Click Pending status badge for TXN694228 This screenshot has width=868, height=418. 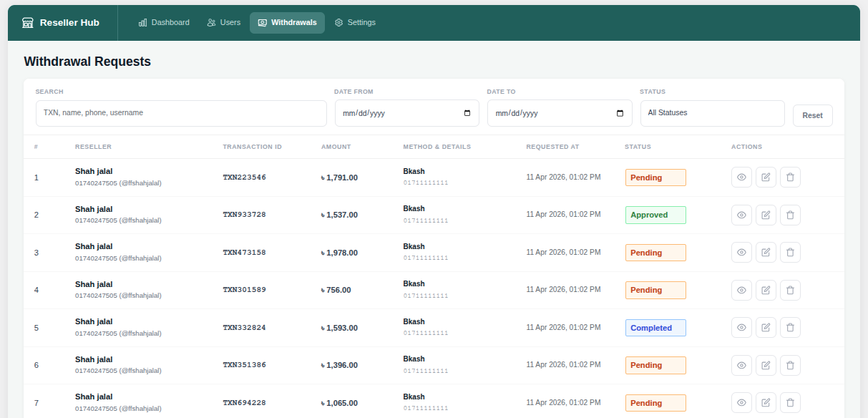[x=655, y=403]
